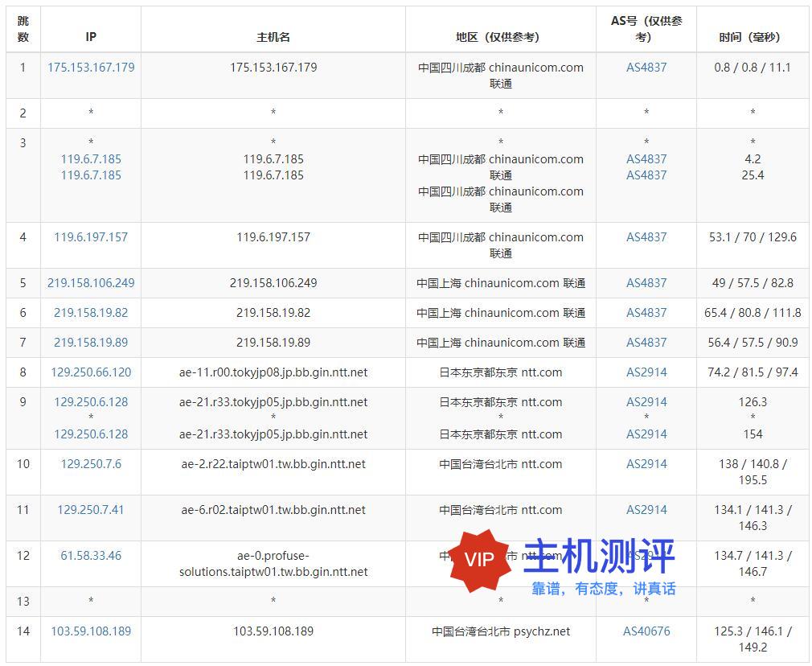Image resolution: width=812 pixels, height=666 pixels.
Task: Select the time value 134.7 / 141.3 / 146.7
Action: 753,564
